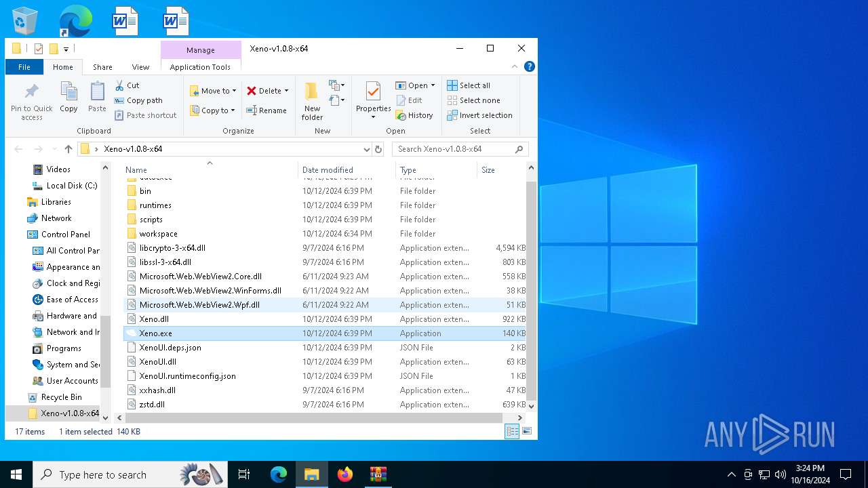868x488 pixels.
Task: Sort by Size column header
Action: pos(500,169)
